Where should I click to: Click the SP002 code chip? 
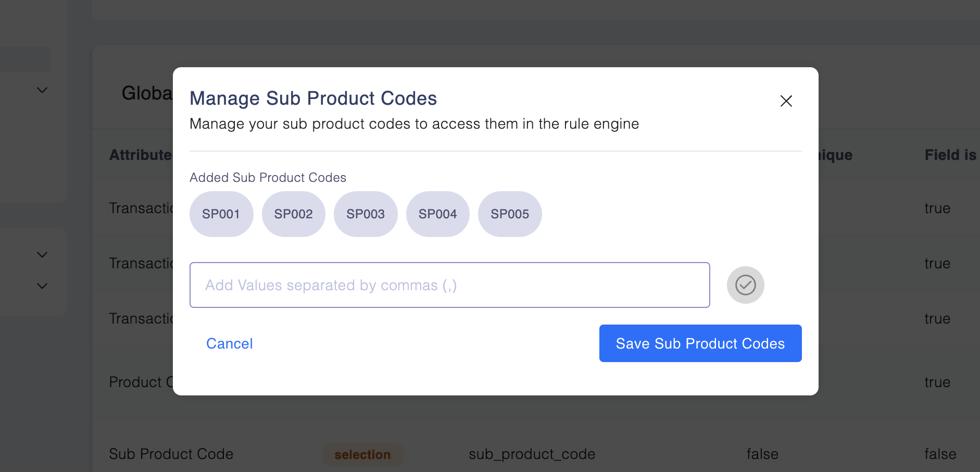tap(293, 214)
